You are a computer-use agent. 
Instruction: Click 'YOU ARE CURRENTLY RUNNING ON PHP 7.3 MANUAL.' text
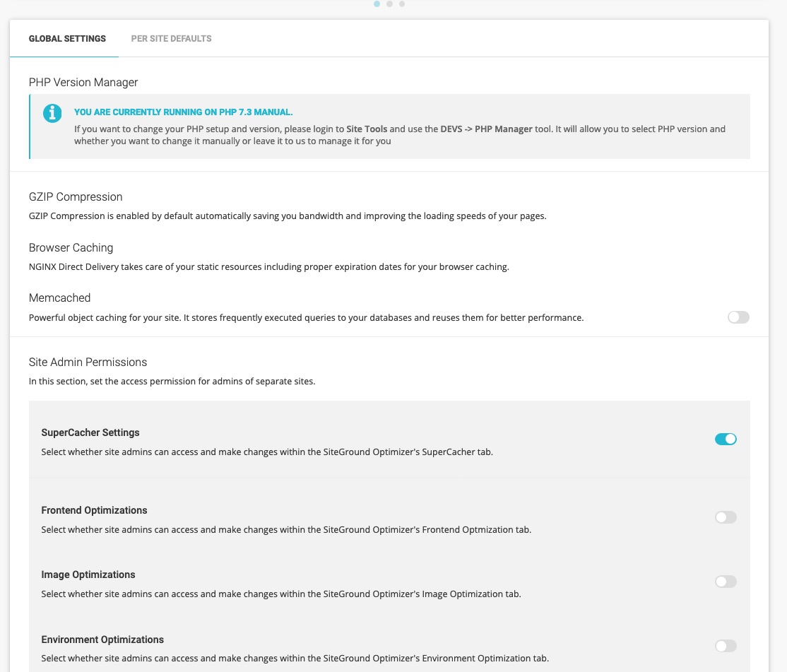[x=183, y=112]
